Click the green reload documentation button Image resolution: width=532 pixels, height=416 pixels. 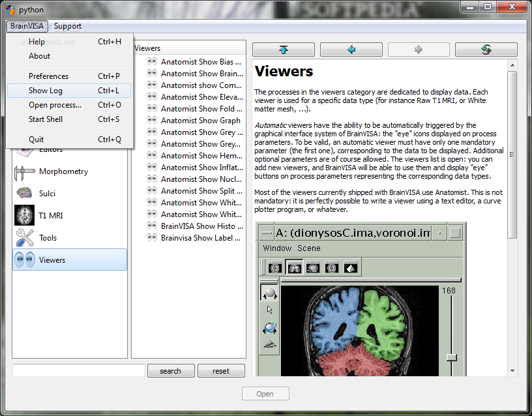(x=486, y=50)
